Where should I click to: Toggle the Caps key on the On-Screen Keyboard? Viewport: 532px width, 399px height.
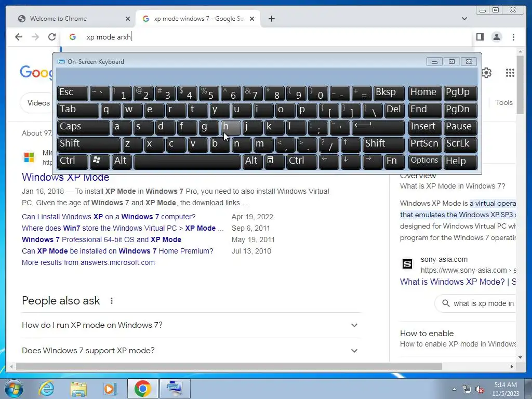point(84,127)
